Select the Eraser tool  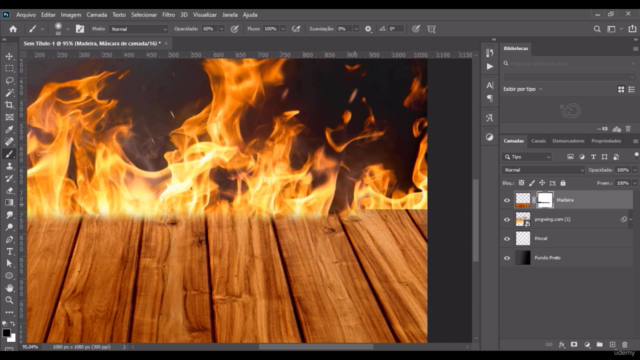(9, 191)
